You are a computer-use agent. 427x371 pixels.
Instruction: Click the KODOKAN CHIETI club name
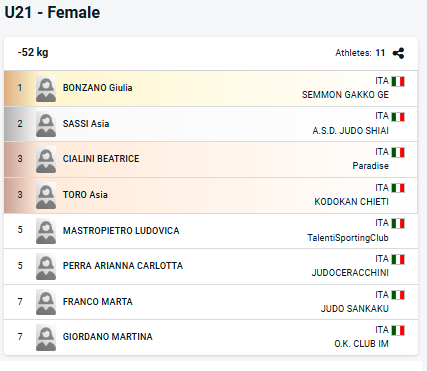(351, 202)
